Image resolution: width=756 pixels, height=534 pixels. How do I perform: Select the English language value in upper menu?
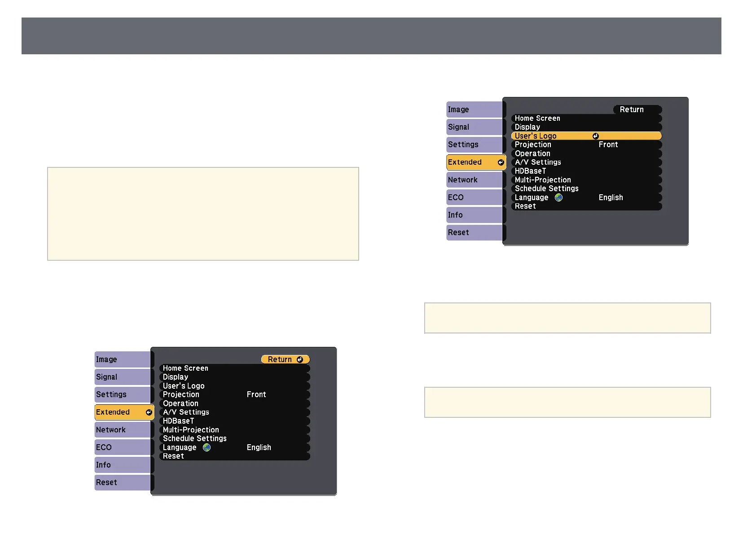(611, 197)
